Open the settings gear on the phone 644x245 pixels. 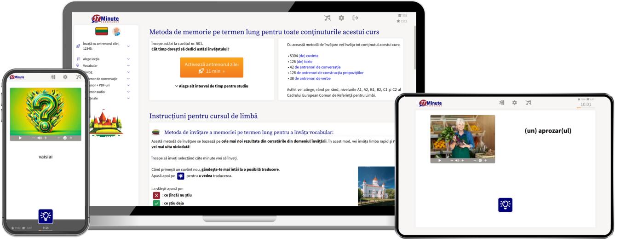point(65,77)
